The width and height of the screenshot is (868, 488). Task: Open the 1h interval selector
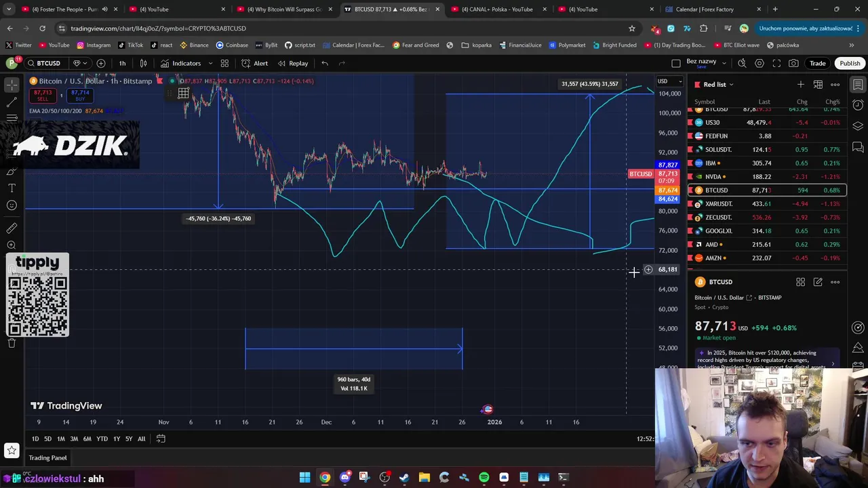coord(122,63)
